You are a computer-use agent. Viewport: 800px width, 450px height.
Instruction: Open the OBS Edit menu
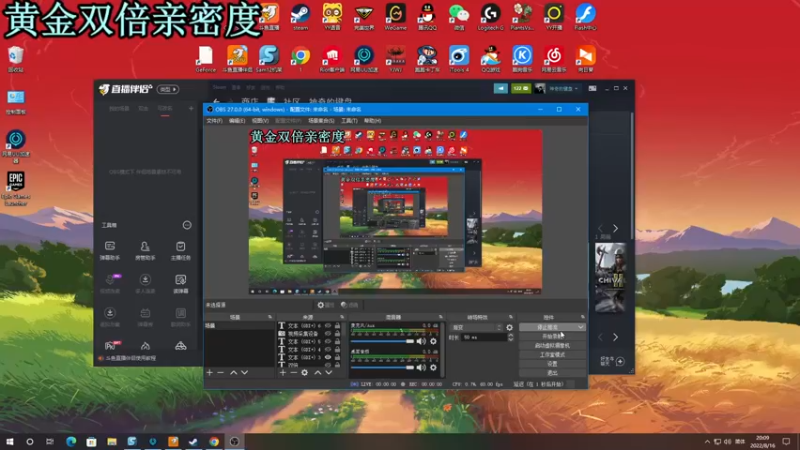point(237,121)
